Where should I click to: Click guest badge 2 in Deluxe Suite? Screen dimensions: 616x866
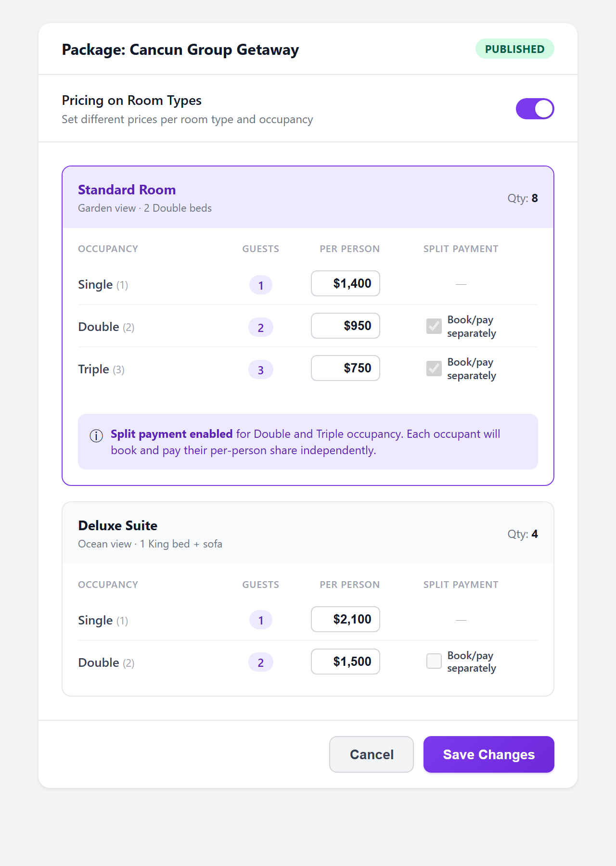[260, 662]
